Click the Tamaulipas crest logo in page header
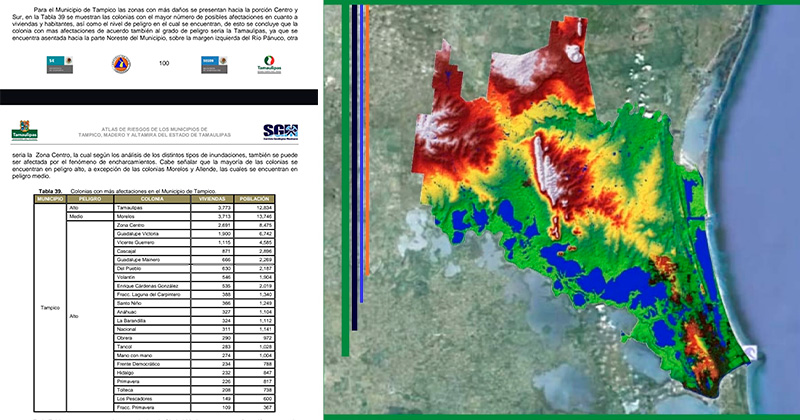 click(x=24, y=130)
